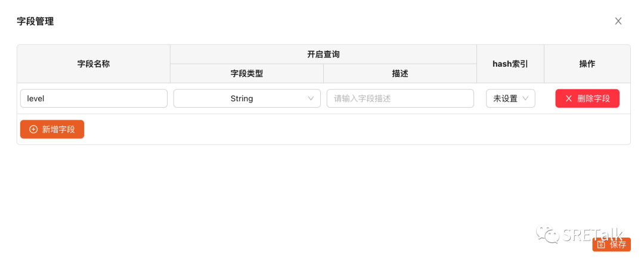The width and height of the screenshot is (644, 262).
Task: Click the disk icon on the 保存 button
Action: pos(602,245)
